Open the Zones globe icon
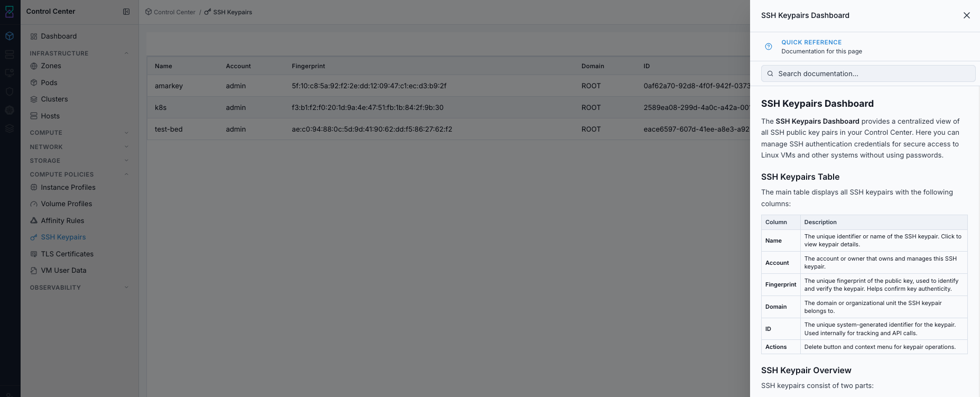The image size is (980, 397). pos(34,66)
